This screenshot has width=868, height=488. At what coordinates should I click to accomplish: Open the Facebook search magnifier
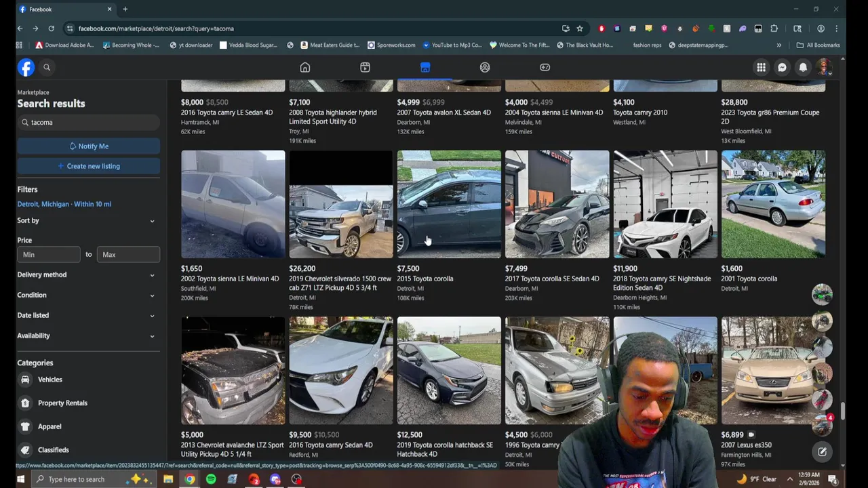pos(47,67)
